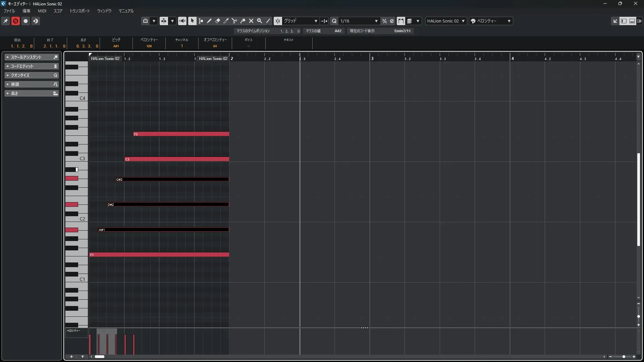Select the Draw pencil tool
This screenshot has height=362, width=644.
[209, 21]
